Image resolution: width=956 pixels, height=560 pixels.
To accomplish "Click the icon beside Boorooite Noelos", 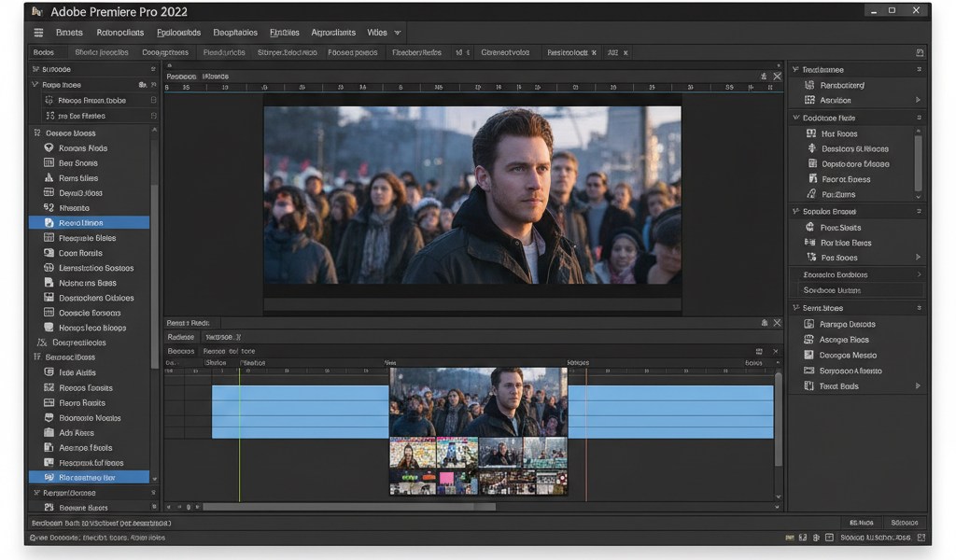I will [x=49, y=417].
